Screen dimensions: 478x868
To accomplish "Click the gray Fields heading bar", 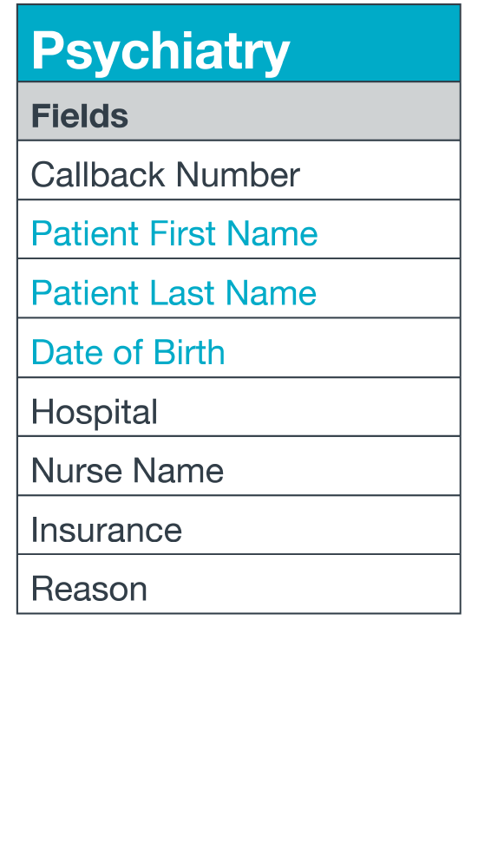I will point(239,111).
